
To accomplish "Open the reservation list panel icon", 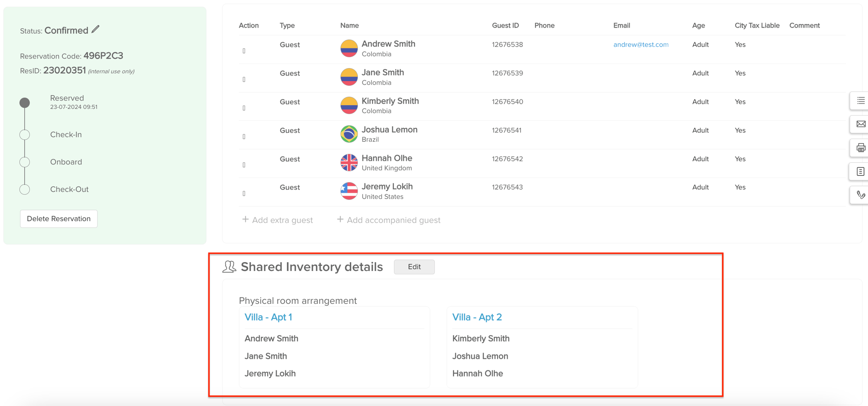I will (861, 101).
